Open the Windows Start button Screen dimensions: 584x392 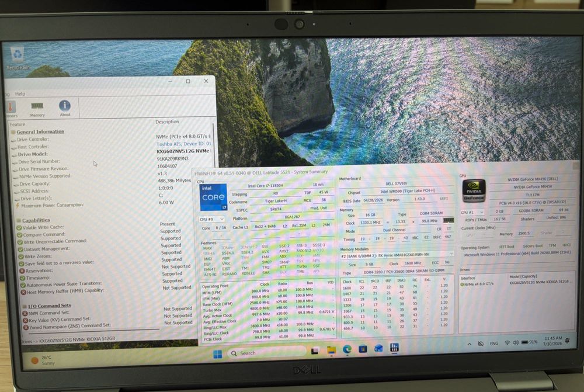pyautogui.click(x=217, y=353)
